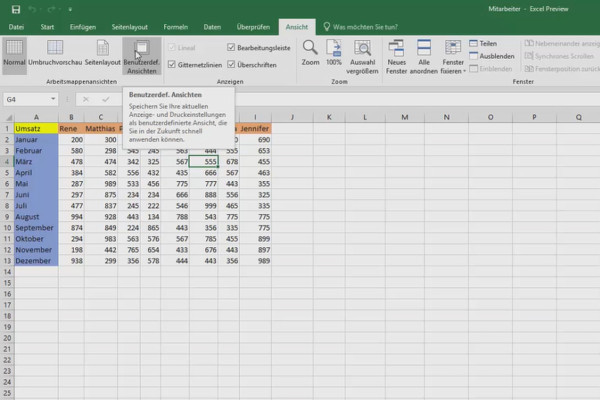Select the Matthias header cell

(x=101, y=129)
